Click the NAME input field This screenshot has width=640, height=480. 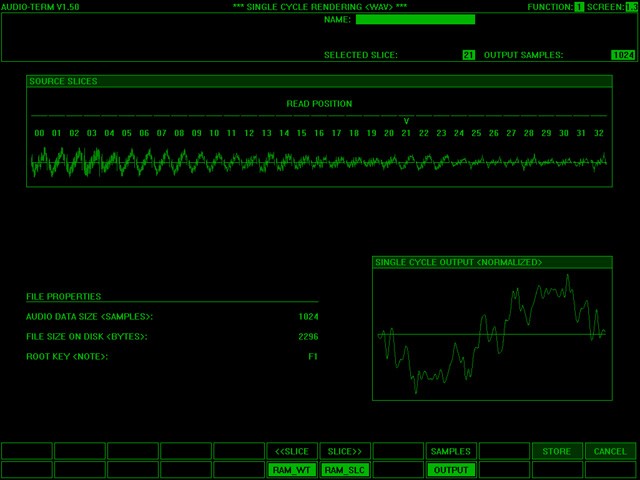415,19
